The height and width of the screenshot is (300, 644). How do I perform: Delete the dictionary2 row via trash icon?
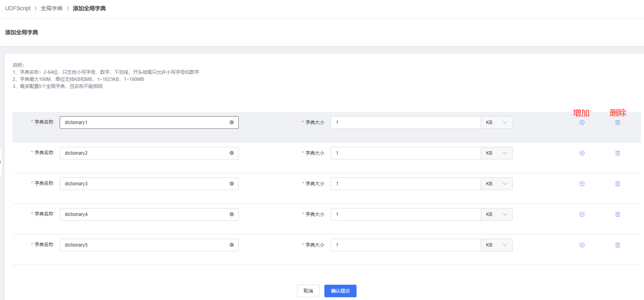[618, 153]
